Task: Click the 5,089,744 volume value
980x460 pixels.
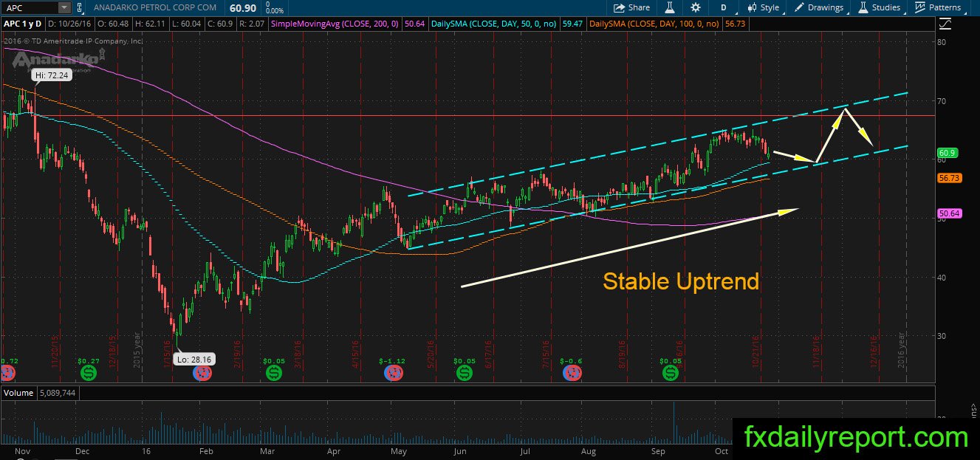Action: [57, 394]
